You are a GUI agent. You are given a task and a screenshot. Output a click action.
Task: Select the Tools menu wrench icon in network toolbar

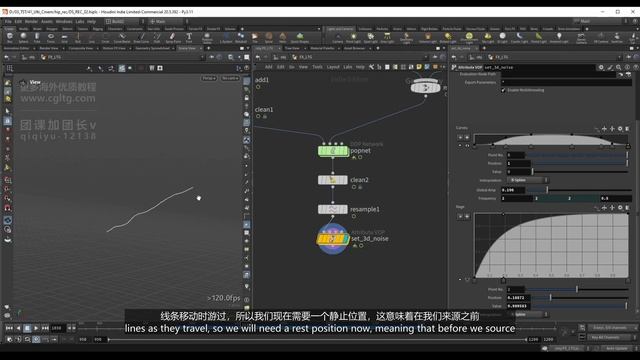tap(371, 67)
